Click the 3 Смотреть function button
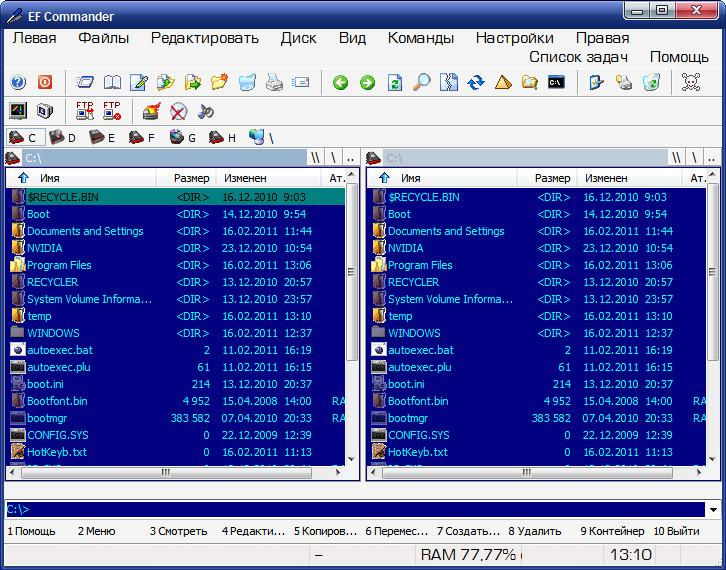The image size is (726, 570). tap(178, 531)
